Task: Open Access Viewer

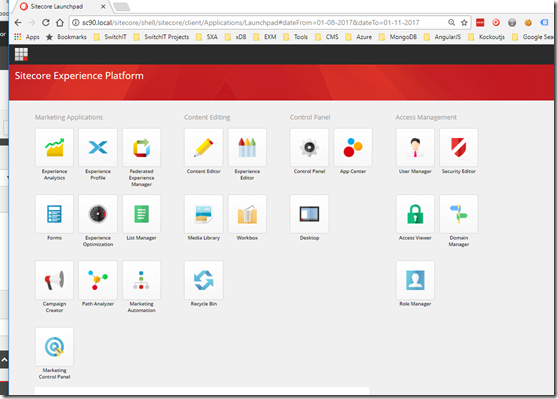Action: tap(415, 214)
